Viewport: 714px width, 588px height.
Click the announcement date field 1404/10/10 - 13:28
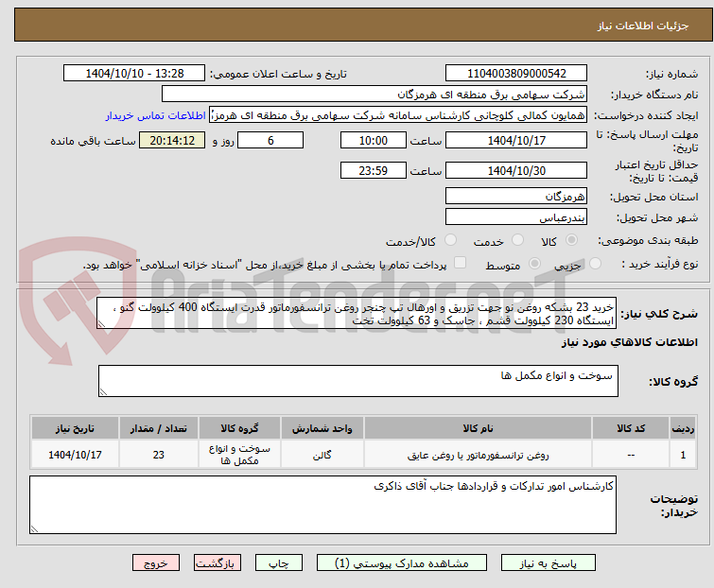pos(134,74)
